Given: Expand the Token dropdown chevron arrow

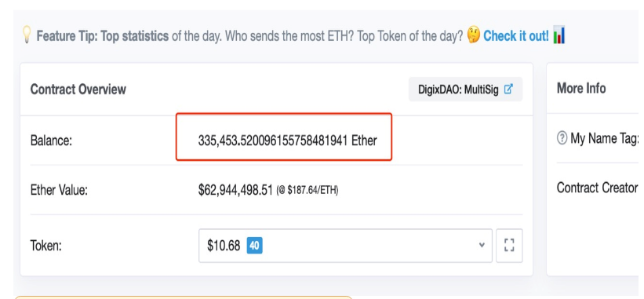Looking at the screenshot, I should (x=482, y=245).
